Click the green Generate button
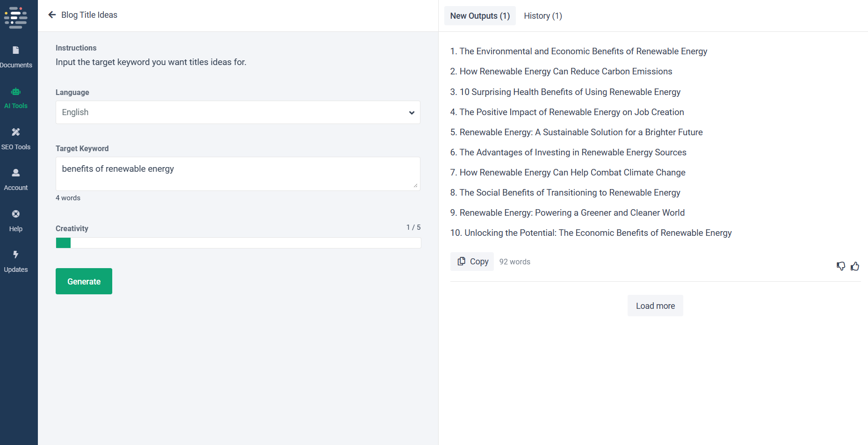The width and height of the screenshot is (868, 445). point(84,281)
